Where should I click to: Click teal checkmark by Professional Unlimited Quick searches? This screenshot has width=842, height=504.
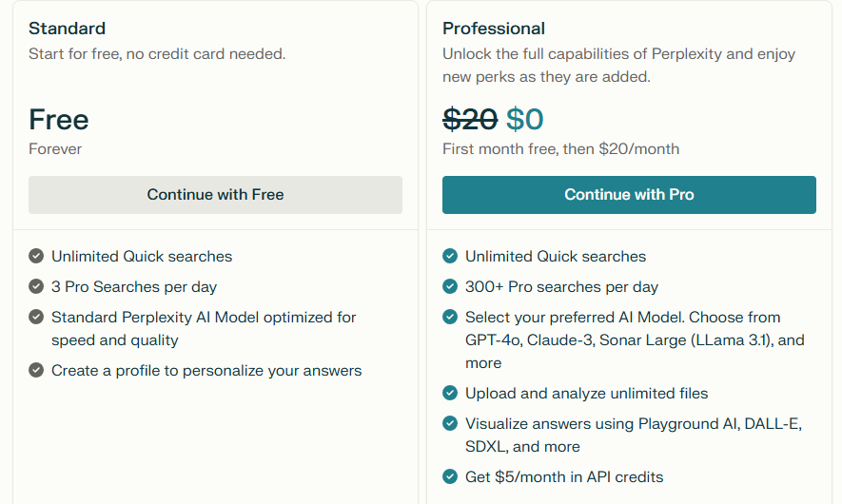click(x=450, y=256)
